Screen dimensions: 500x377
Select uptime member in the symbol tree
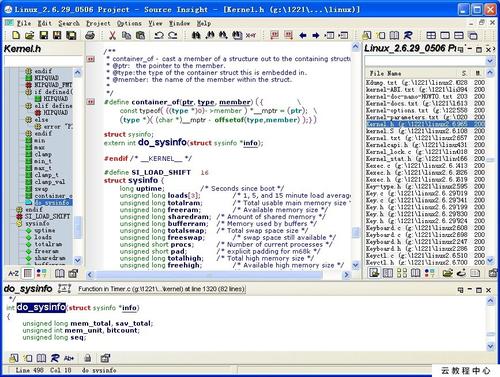coord(45,230)
